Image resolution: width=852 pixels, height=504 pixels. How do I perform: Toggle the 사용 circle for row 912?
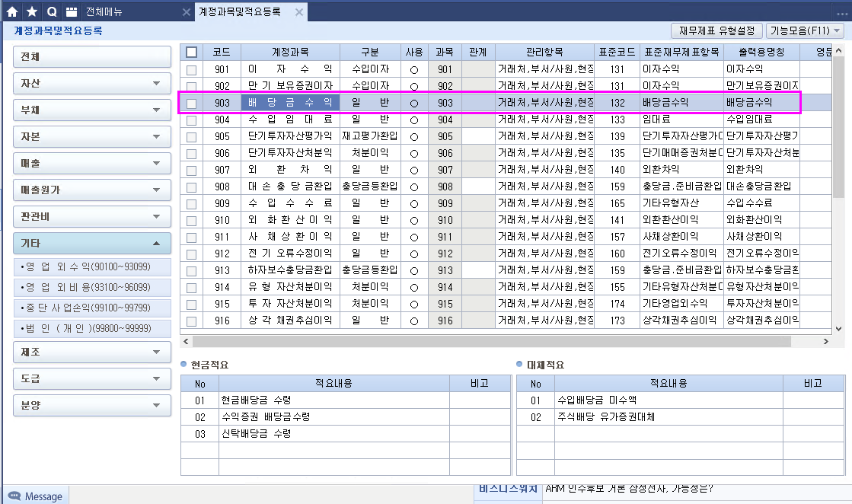pos(414,254)
